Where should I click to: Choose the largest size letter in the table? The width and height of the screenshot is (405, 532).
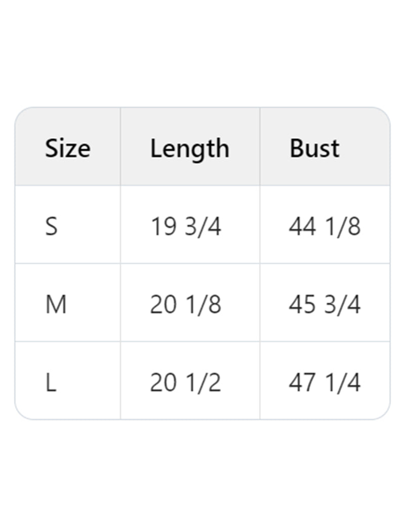[51, 383]
